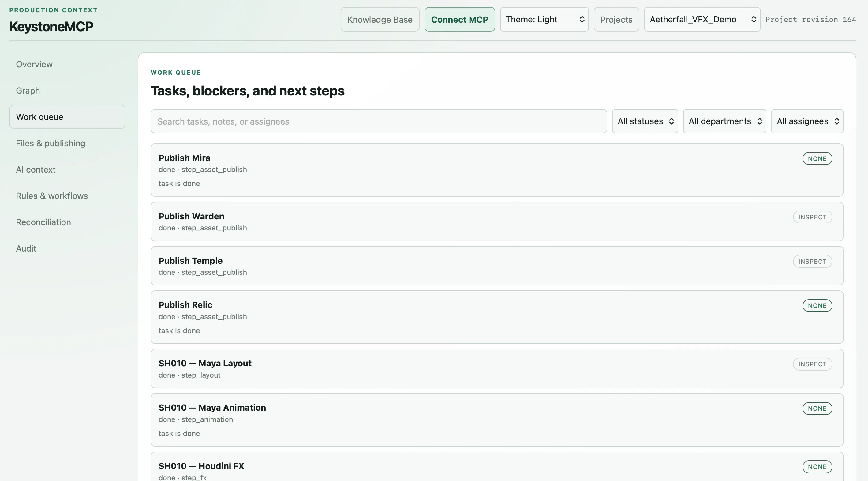Screen dimensions: 868x481
Task: Click INSPECT on SH010 Maya Layout
Action: click(x=812, y=364)
